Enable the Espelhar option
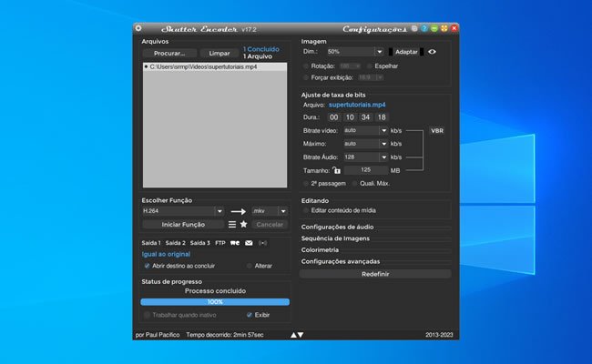The height and width of the screenshot is (364, 592). 369,66
